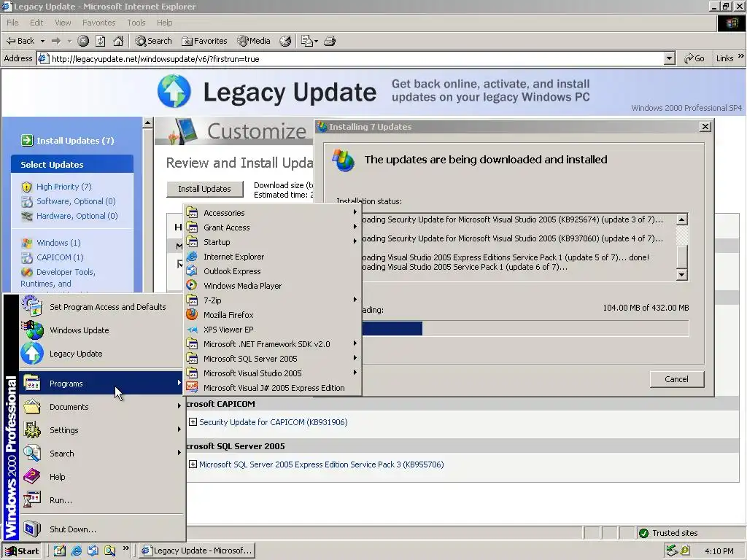The image size is (747, 560).
Task: Open the Favorites menu
Action: tap(98, 23)
